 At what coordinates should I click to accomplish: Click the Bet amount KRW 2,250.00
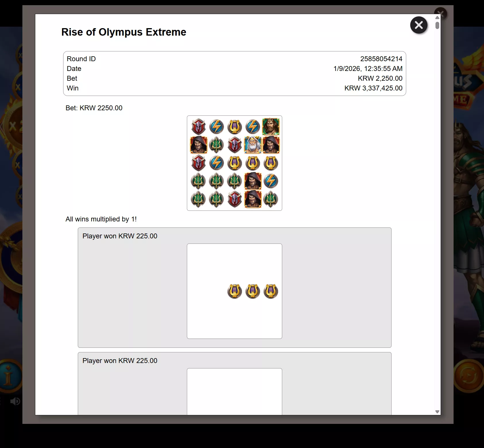[380, 78]
